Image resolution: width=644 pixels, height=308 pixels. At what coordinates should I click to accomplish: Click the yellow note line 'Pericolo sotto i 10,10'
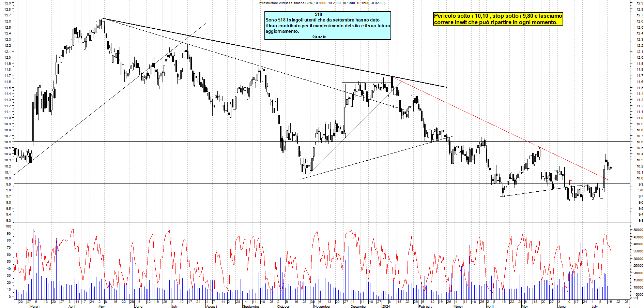[x=498, y=16]
